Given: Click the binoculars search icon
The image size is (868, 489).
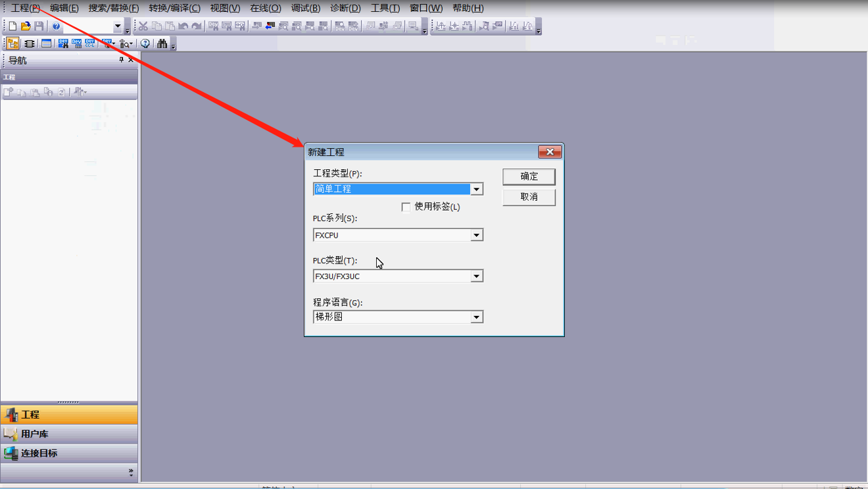Looking at the screenshot, I should coord(162,43).
